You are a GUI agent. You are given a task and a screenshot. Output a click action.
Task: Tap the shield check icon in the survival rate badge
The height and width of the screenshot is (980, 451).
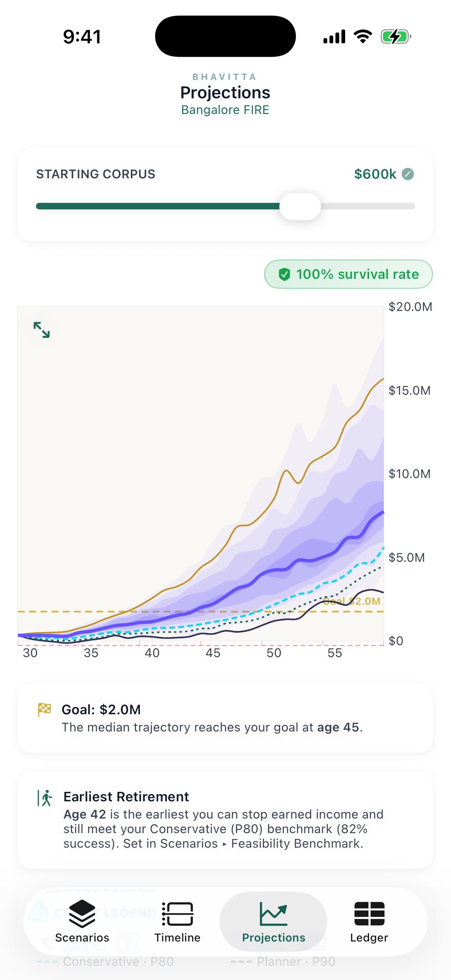pyautogui.click(x=284, y=274)
